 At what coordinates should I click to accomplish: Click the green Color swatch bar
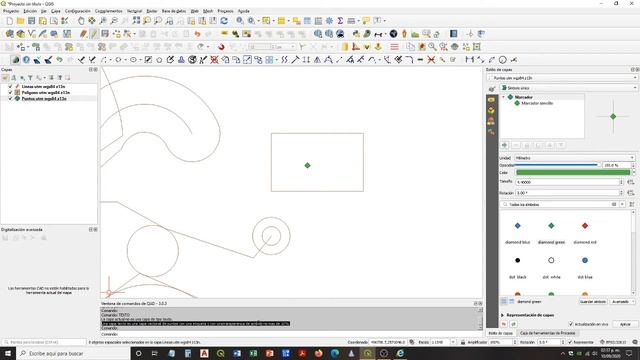point(573,173)
